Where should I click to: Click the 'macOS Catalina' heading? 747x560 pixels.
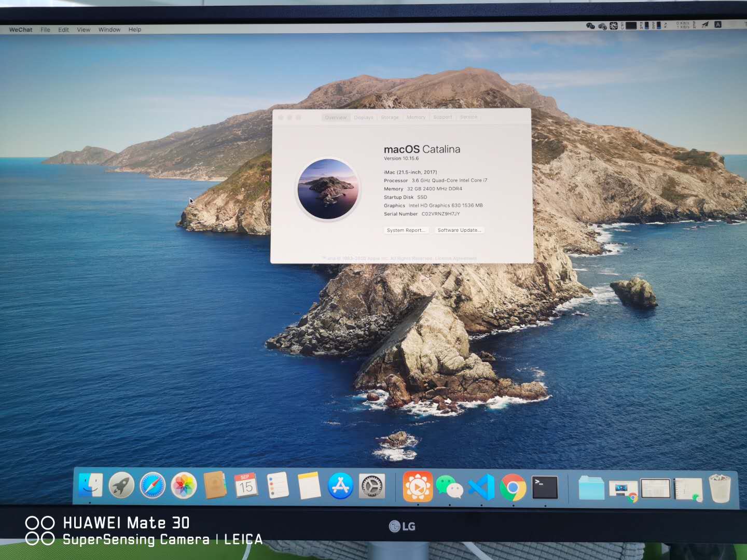click(x=422, y=149)
